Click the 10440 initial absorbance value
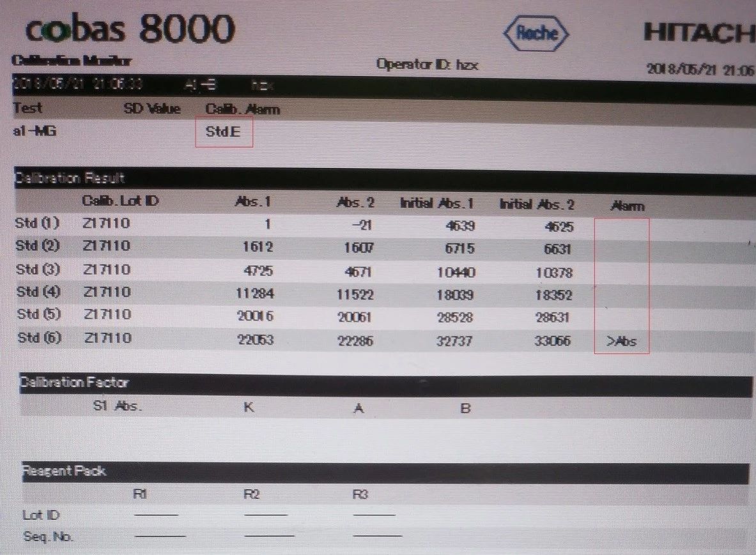 (x=456, y=273)
